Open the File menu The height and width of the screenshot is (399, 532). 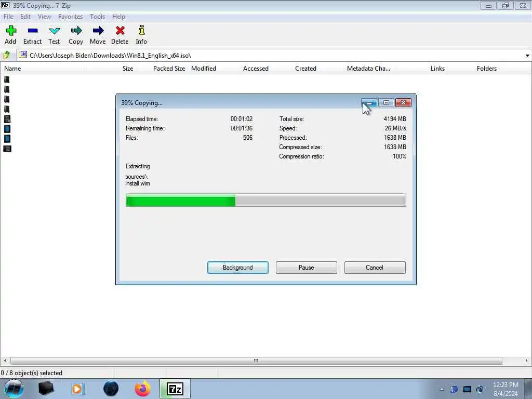tap(8, 17)
